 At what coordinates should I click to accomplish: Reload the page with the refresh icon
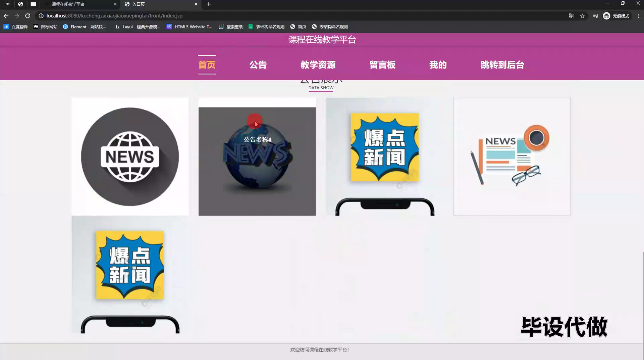(28, 16)
